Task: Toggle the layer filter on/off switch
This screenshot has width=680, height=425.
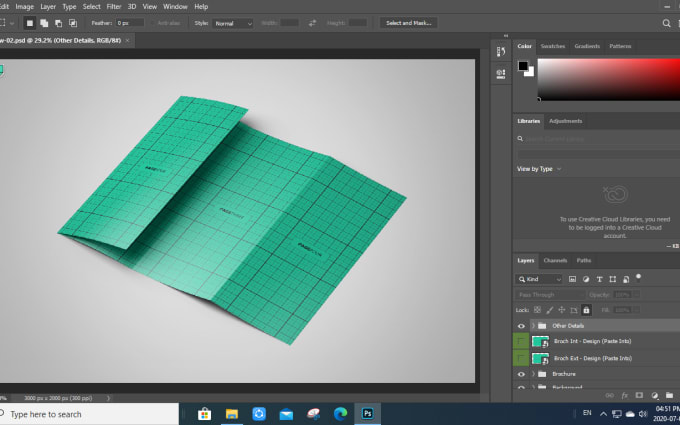Action: 638,278
